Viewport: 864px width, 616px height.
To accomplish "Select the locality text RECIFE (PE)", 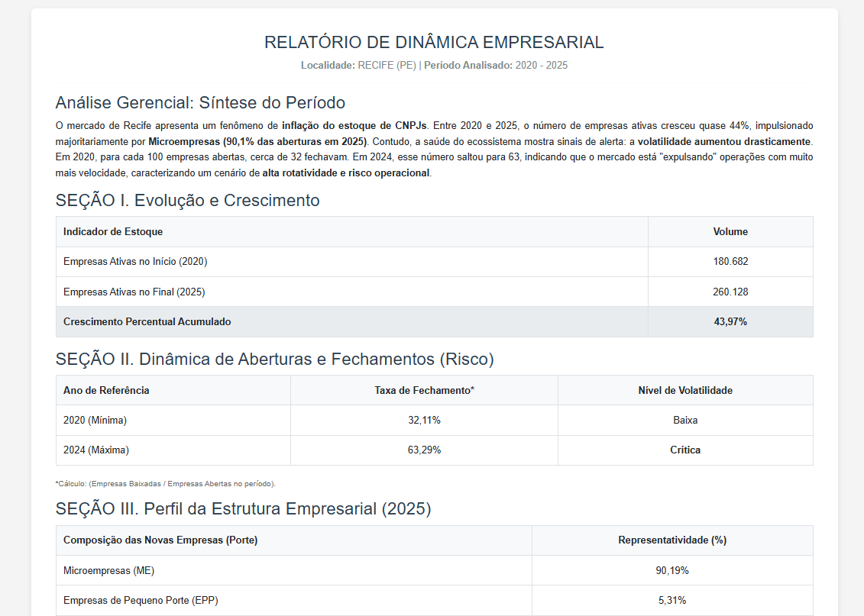I will [x=385, y=66].
